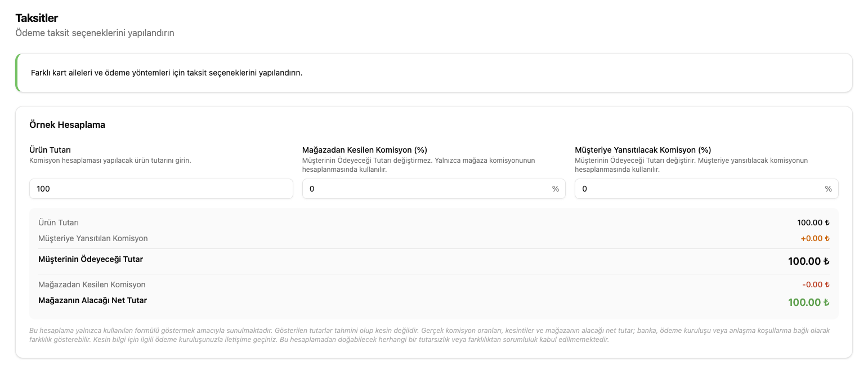This screenshot has width=868, height=369.
Task: Click the green-bordered info banner text
Action: [167, 73]
